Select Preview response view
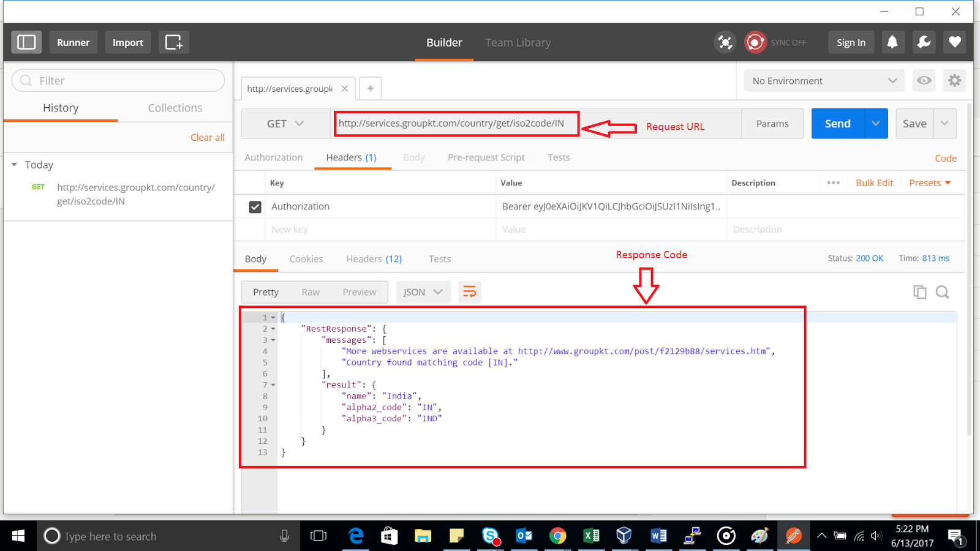The height and width of the screenshot is (551, 980). point(360,292)
